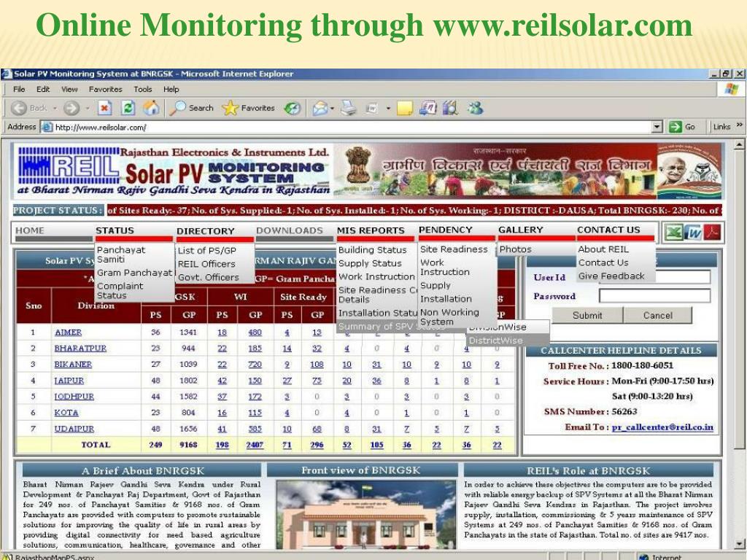Open the History icon in toolbar
The height and width of the screenshot is (560, 747).
[292, 108]
